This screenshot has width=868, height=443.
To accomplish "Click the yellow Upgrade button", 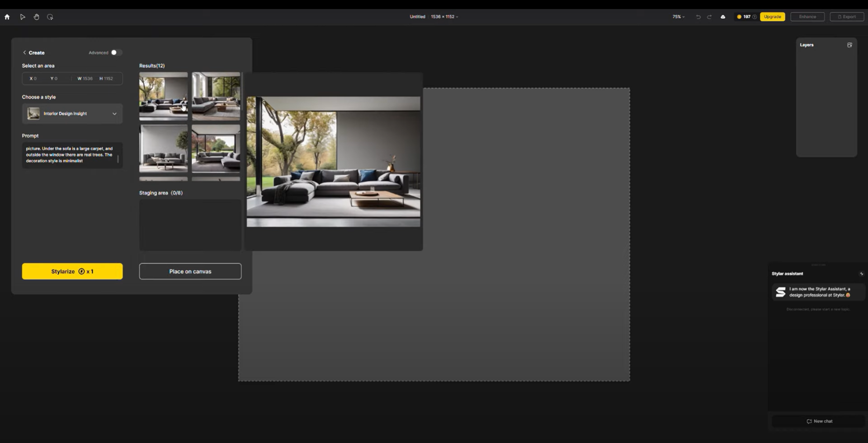I will click(772, 17).
